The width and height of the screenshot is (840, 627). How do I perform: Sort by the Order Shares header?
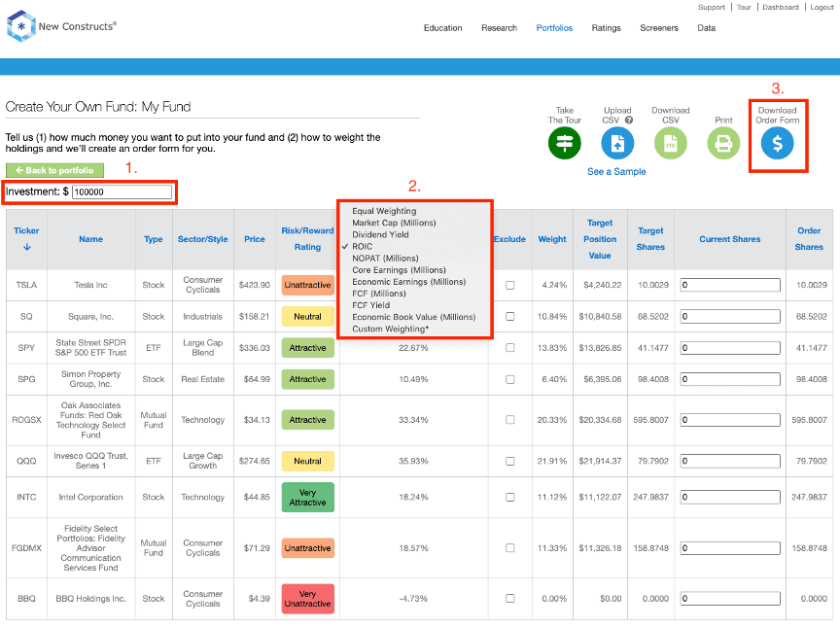809,239
